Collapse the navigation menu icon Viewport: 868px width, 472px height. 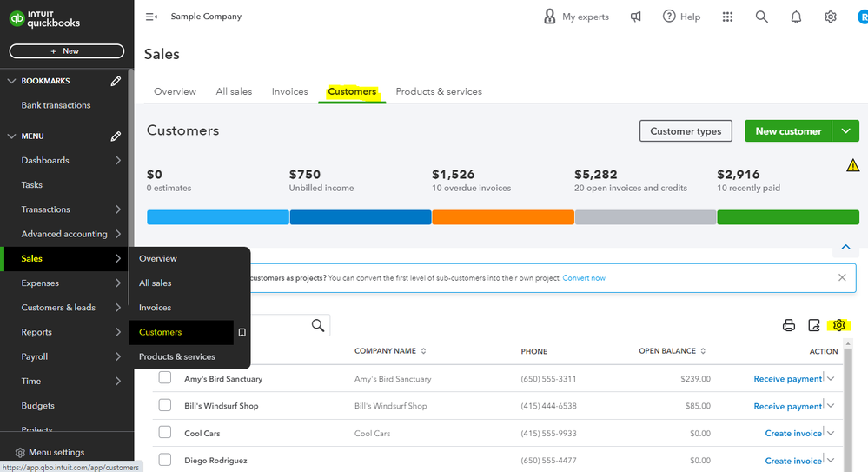151,17
